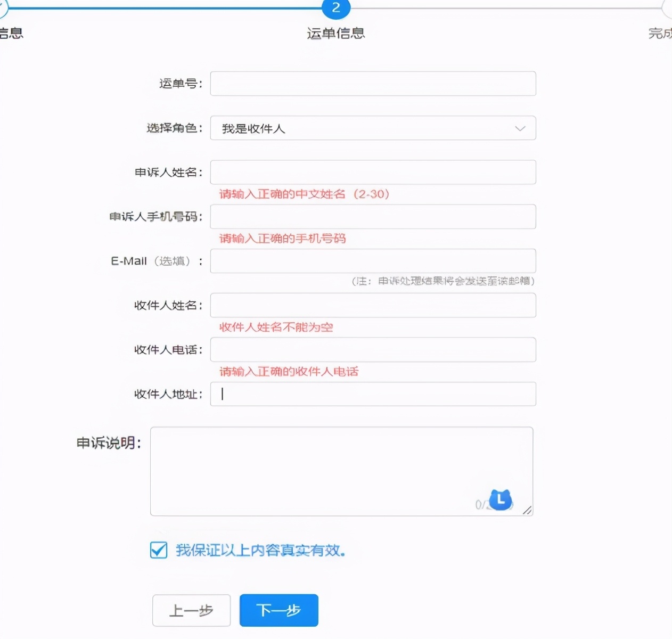Select 我是收件人 from the role field
This screenshot has width=672, height=639.
pos(373,128)
